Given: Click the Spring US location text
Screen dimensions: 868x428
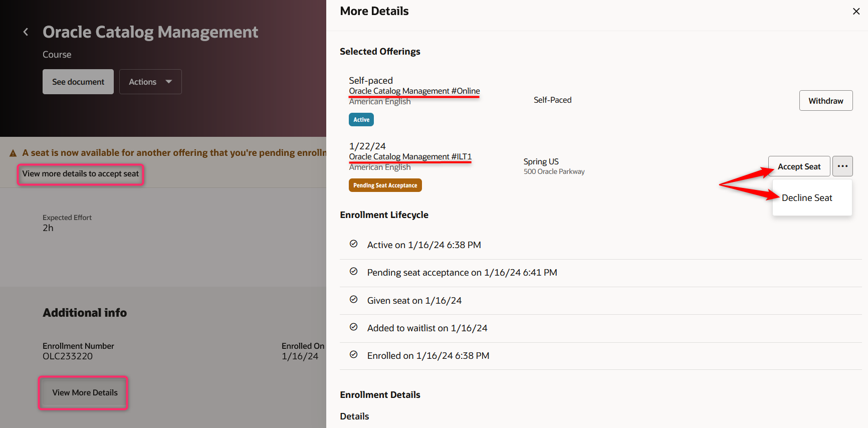Looking at the screenshot, I should (541, 161).
